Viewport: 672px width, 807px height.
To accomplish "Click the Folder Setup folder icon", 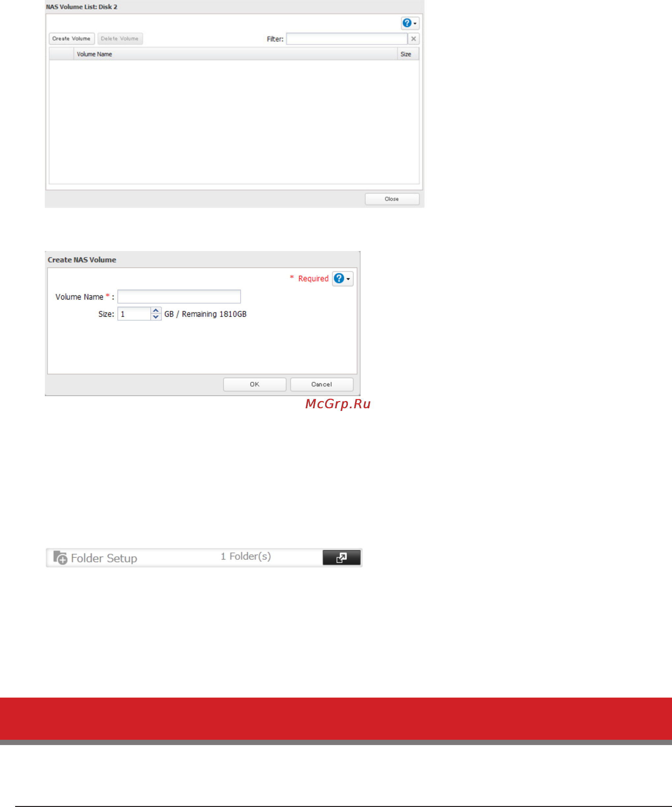I will pyautogui.click(x=60, y=557).
